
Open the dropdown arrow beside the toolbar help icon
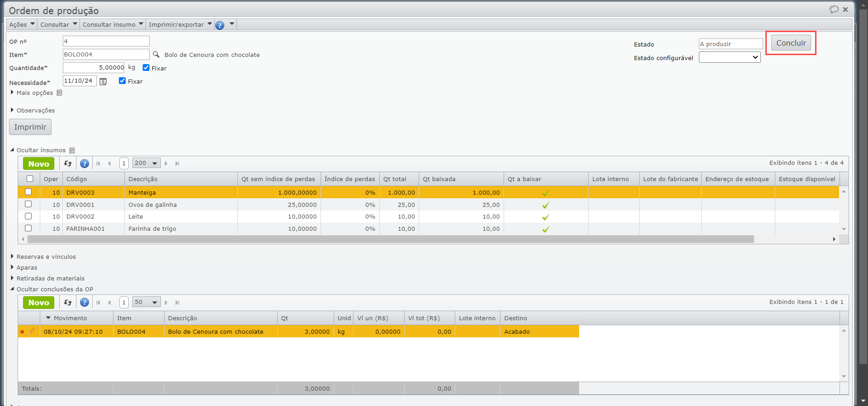pyautogui.click(x=232, y=24)
